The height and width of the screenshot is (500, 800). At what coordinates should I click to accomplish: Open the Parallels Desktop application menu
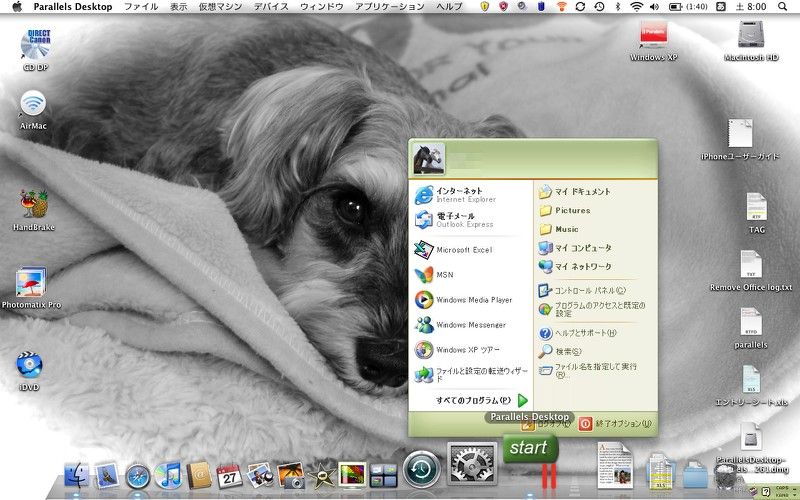point(73,7)
